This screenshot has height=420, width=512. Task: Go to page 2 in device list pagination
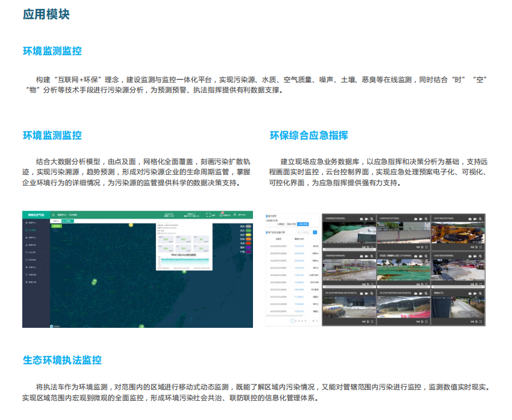pos(296,321)
